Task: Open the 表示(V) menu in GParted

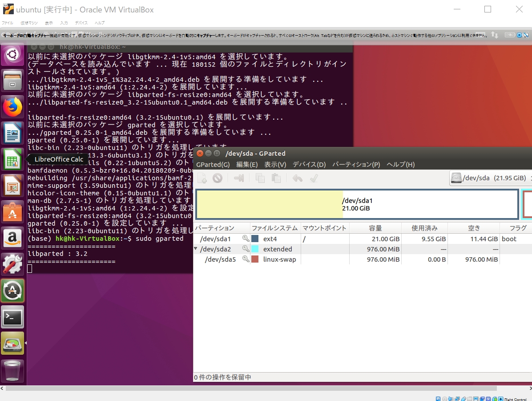Action: coord(275,164)
